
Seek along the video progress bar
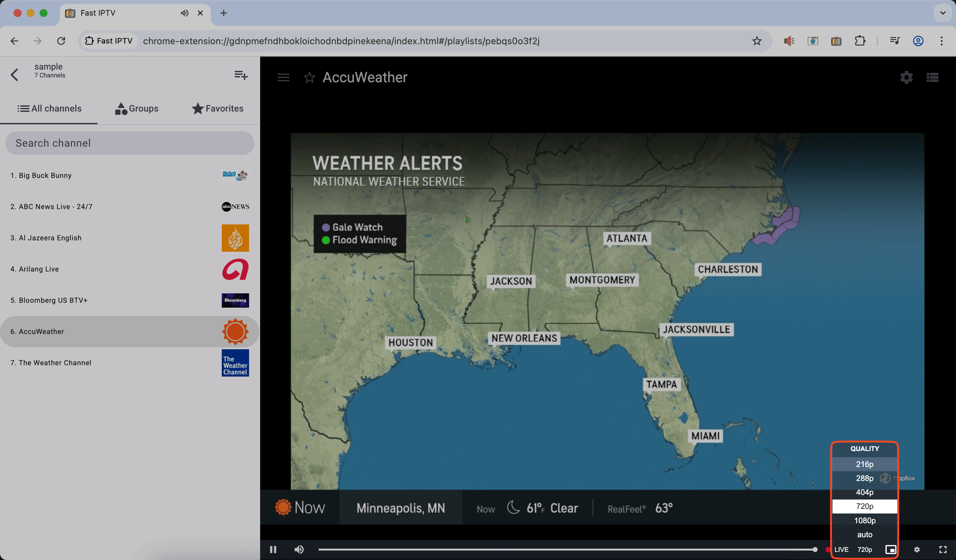pos(567,549)
